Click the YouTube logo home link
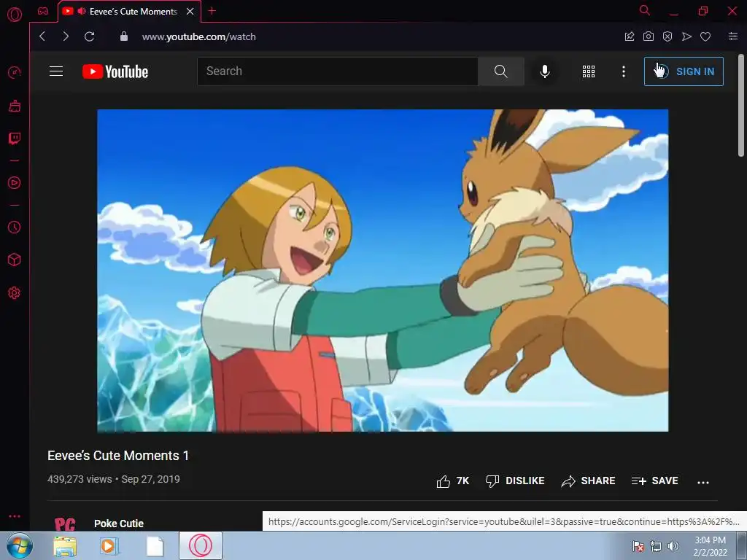Viewport: 747px width, 560px height. tap(115, 71)
